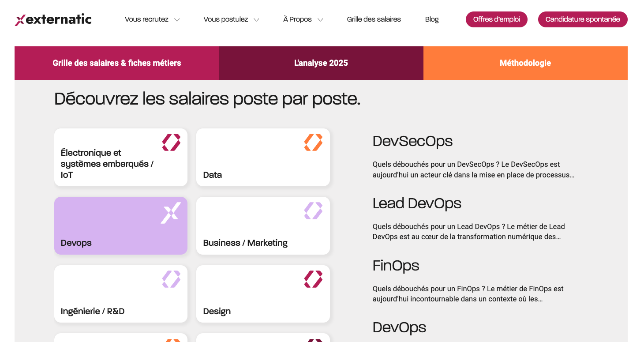Image resolution: width=644 pixels, height=342 pixels.
Task: Switch to Grille des salaires & fiches métiers tab
Action: point(116,63)
